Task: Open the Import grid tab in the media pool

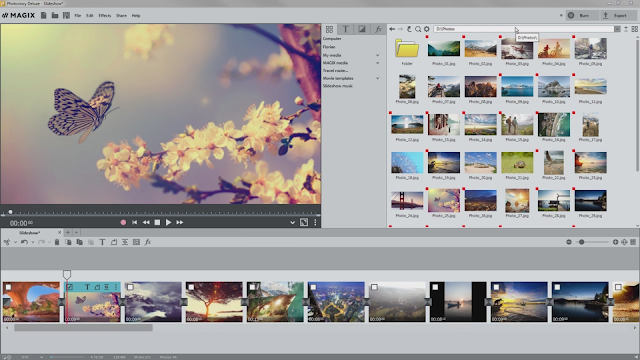Action: coord(329,29)
